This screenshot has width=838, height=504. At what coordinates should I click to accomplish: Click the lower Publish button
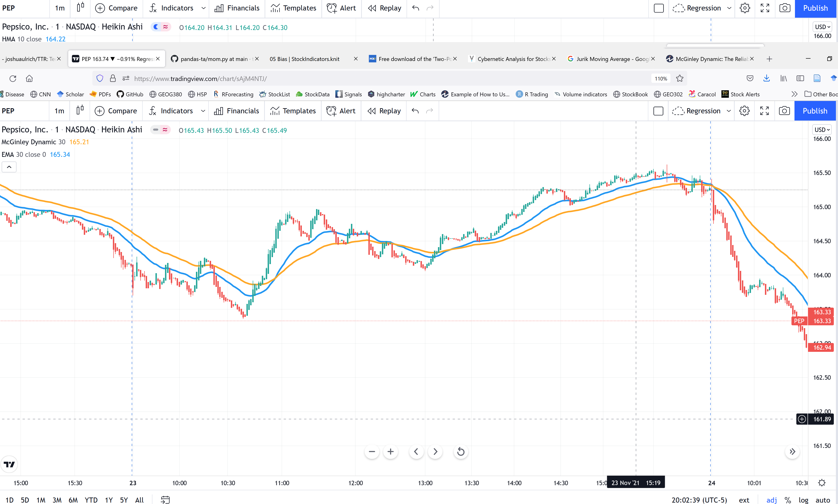[815, 111]
